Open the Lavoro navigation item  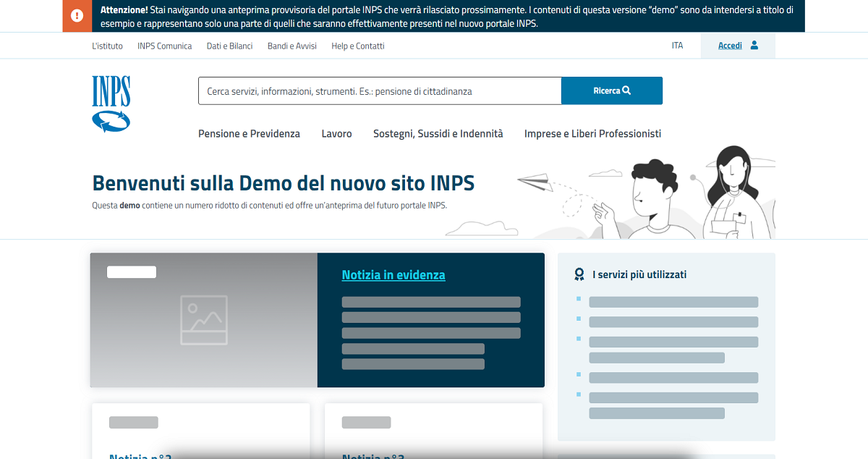pos(337,134)
